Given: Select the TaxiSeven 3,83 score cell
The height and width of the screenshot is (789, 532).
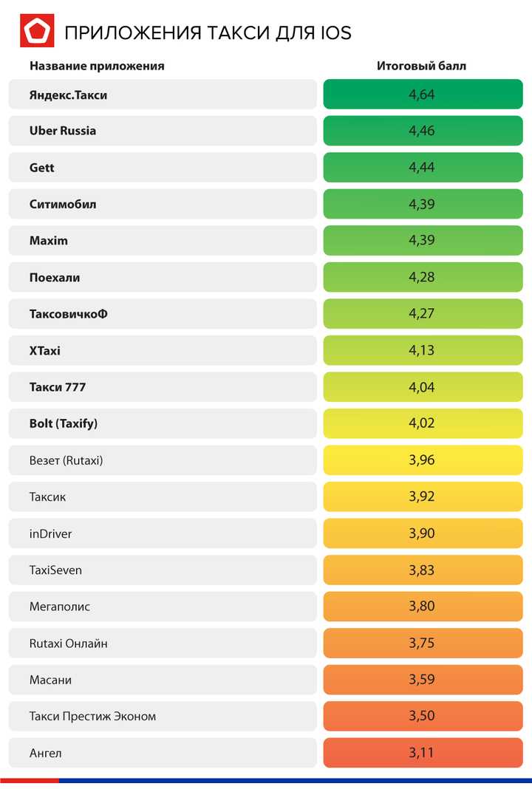Looking at the screenshot, I should click(x=423, y=570).
